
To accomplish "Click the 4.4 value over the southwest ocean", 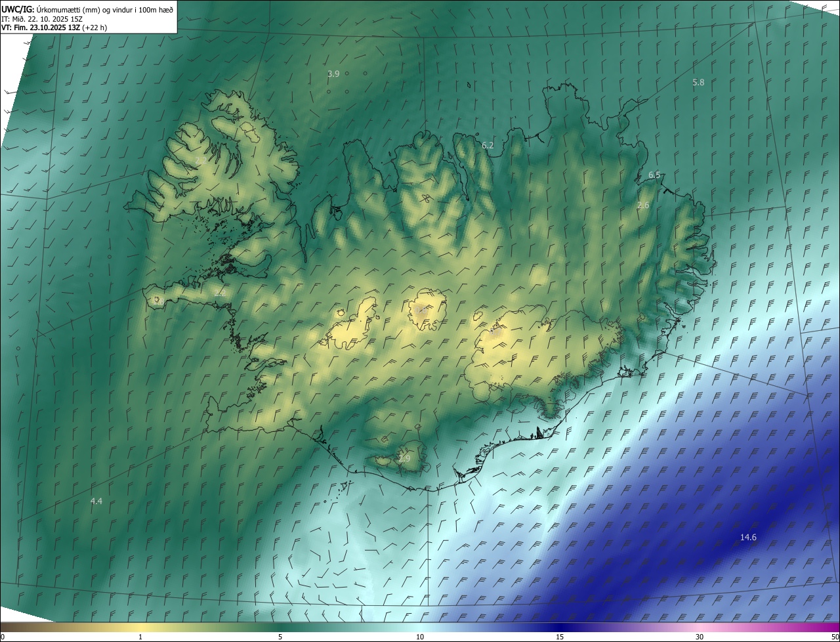I will 96,501.
